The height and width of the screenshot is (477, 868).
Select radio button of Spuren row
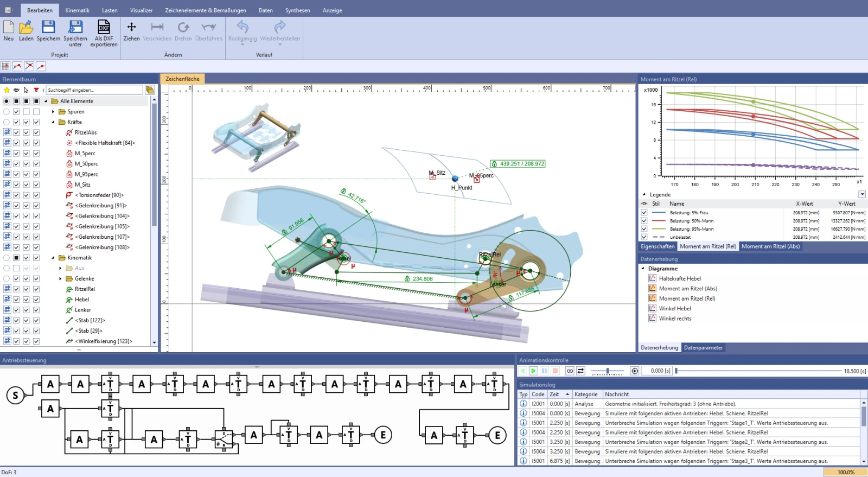tap(7, 112)
